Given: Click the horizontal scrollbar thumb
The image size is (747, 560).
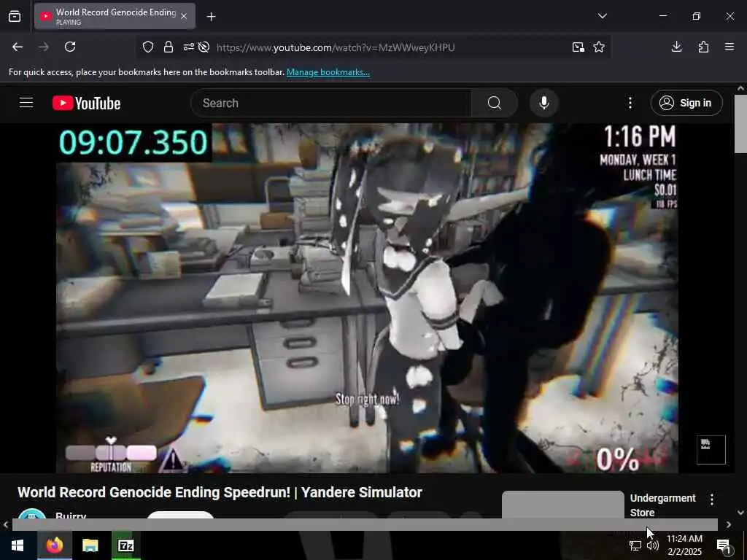Looking at the screenshot, I should (365, 525).
